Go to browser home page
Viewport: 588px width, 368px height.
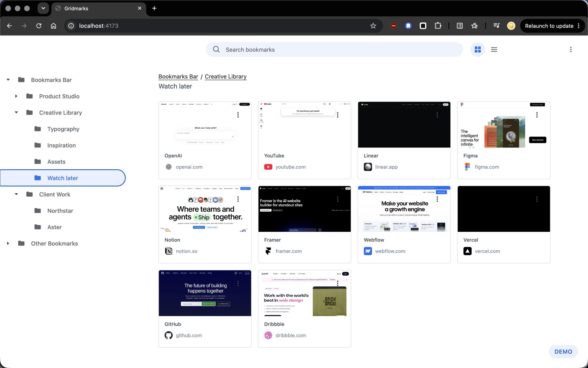pos(54,26)
